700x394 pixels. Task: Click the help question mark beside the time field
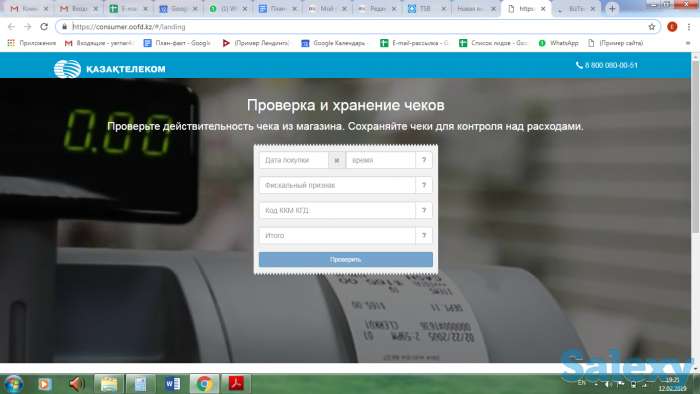click(424, 160)
